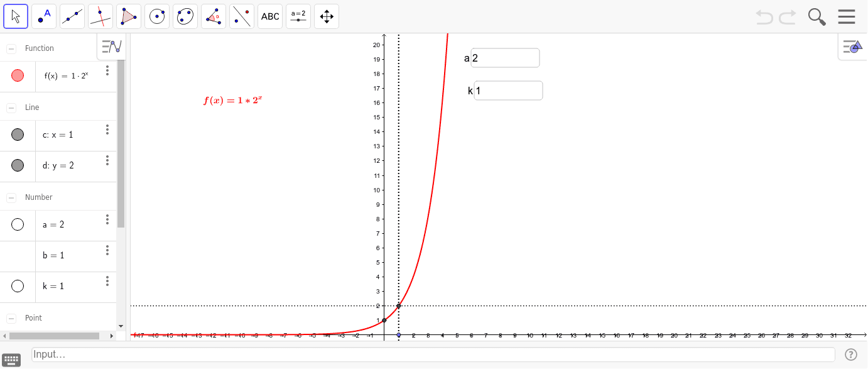
Task: Select the Ellipse tool
Action: pos(185,16)
